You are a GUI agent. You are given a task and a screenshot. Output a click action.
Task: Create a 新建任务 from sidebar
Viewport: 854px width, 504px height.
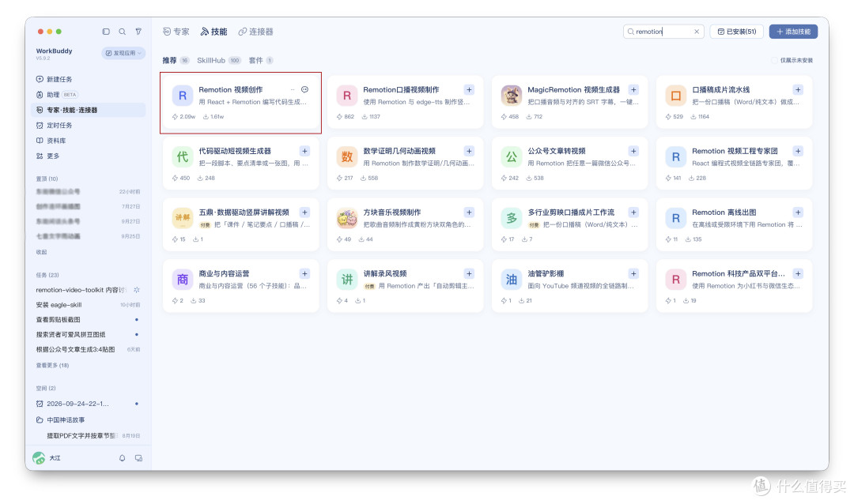tap(89, 79)
